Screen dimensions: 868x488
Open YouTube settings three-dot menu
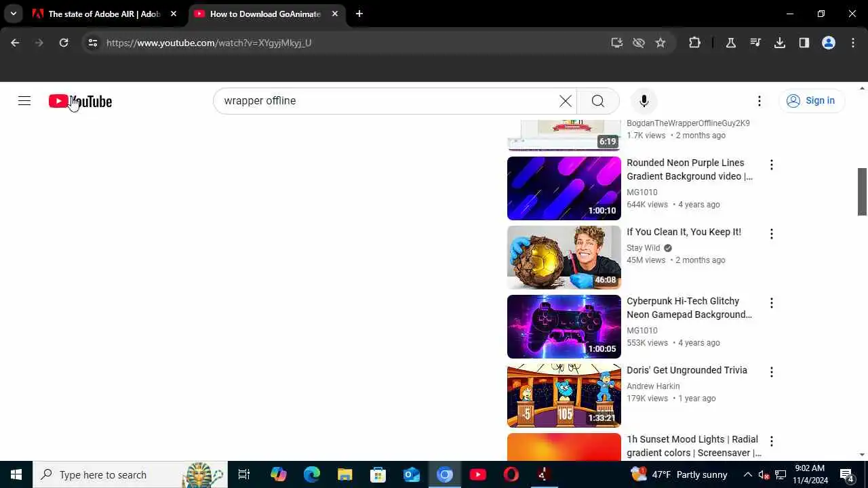(759, 101)
